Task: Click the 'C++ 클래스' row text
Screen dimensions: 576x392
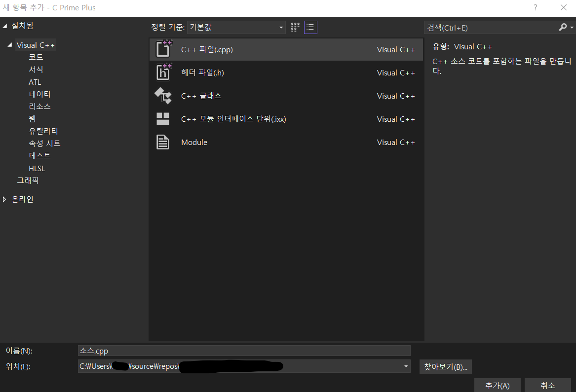Action: point(201,96)
